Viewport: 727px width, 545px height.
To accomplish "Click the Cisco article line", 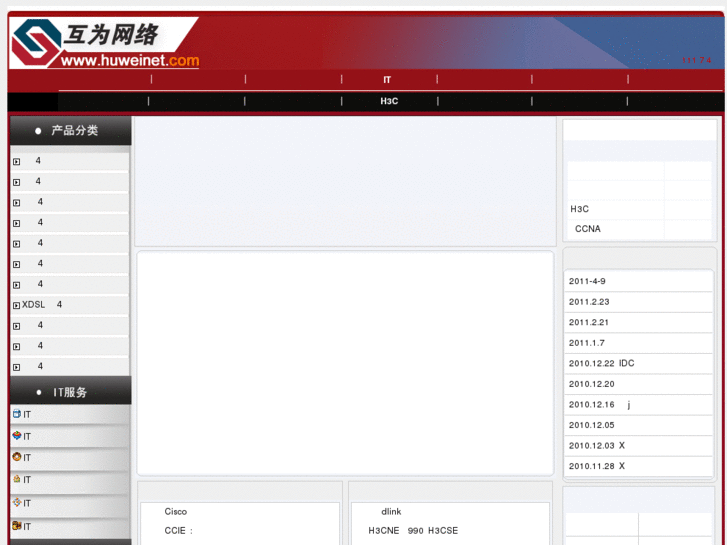I will tap(176, 511).
